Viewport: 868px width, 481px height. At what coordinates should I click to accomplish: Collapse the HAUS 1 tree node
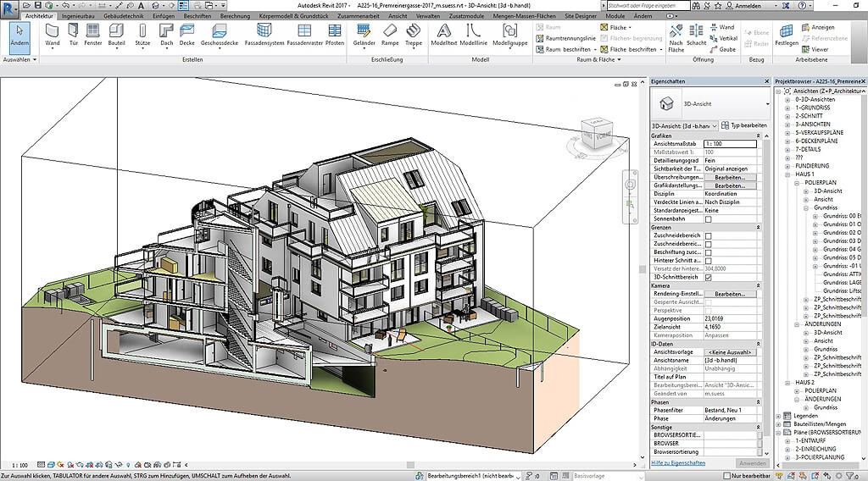[789, 174]
